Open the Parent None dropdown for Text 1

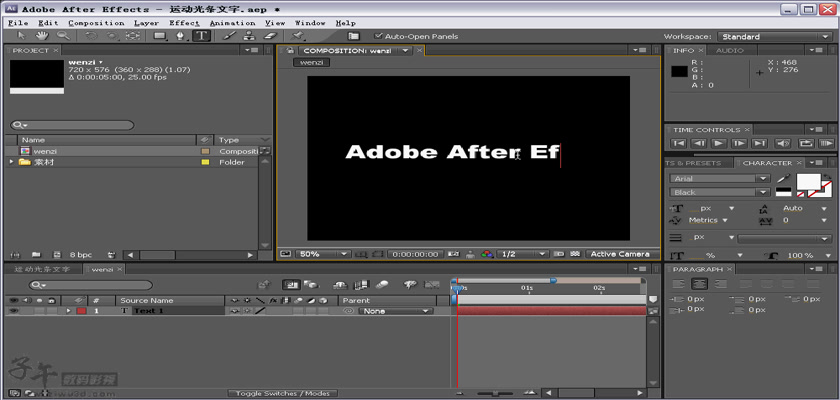396,311
